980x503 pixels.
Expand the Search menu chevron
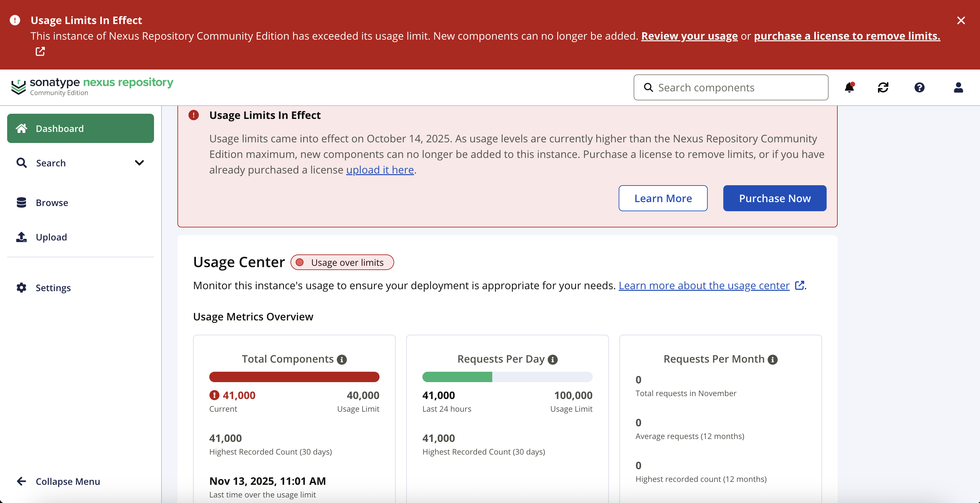[x=139, y=163]
